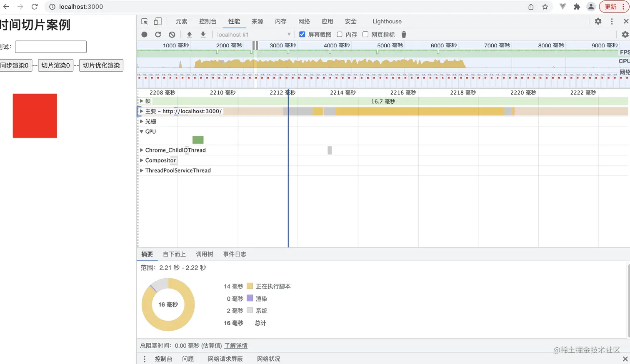This screenshot has height=364, width=630.
Task: Open the top 内存 panel tab
Action: tap(280, 21)
